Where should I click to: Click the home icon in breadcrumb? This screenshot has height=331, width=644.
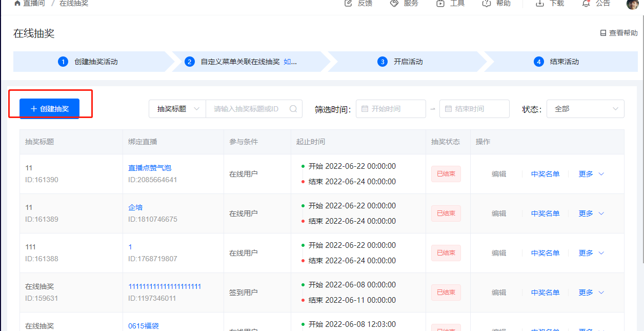click(x=17, y=3)
